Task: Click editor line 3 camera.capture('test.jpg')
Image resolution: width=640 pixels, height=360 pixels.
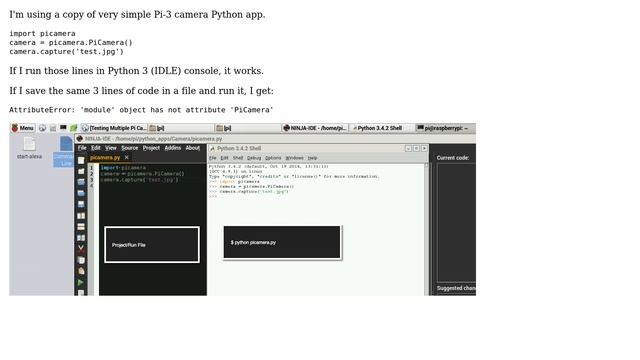Action: click(x=139, y=180)
